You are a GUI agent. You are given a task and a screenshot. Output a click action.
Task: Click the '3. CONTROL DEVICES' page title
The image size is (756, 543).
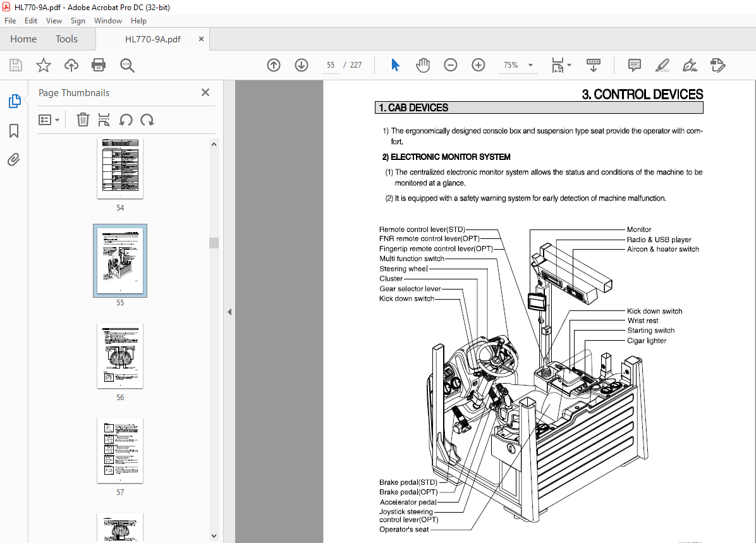click(642, 94)
